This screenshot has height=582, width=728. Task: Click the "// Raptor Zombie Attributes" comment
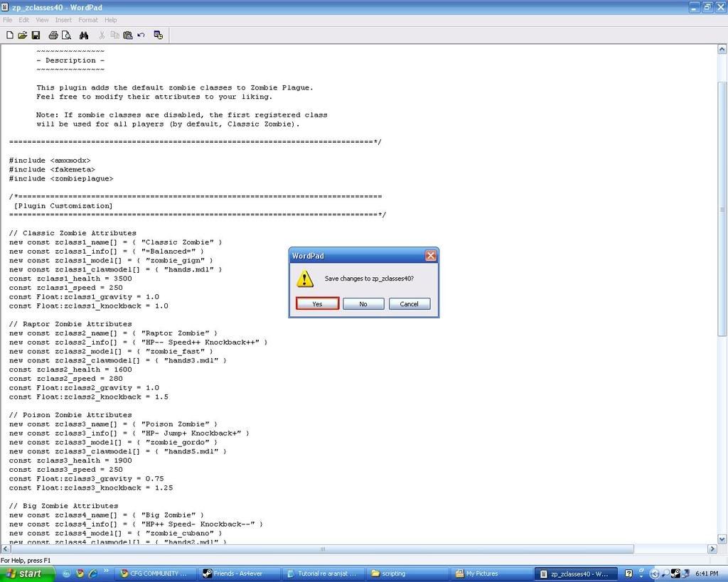point(70,324)
